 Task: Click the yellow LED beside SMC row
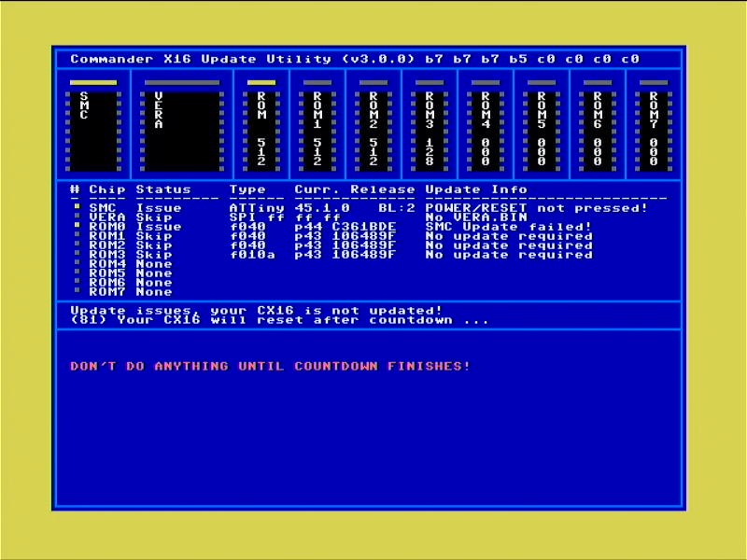tap(78, 206)
